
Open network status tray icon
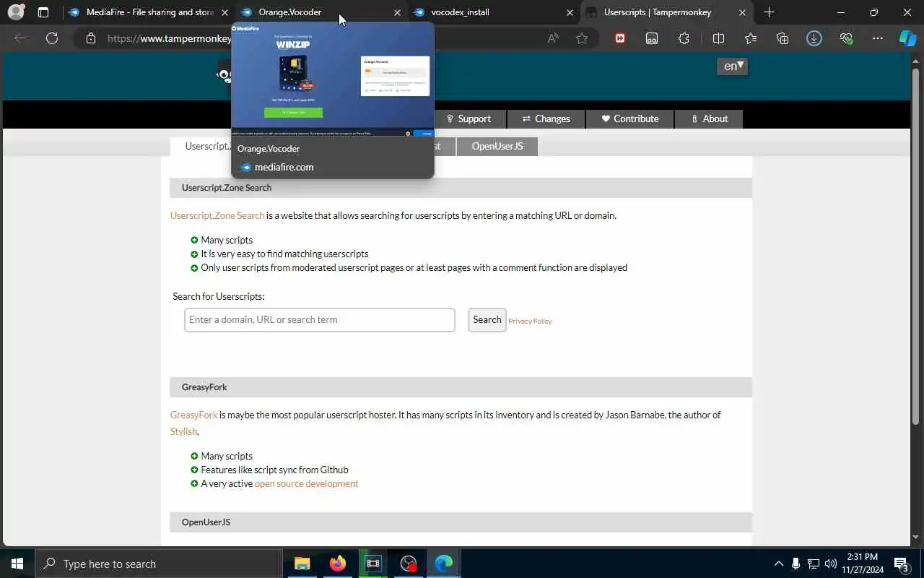[x=813, y=564]
